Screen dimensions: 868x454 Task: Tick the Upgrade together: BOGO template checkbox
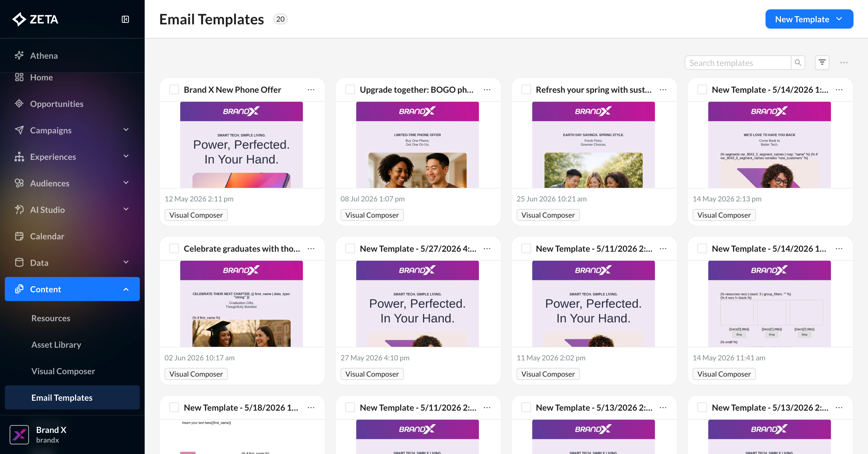350,89
